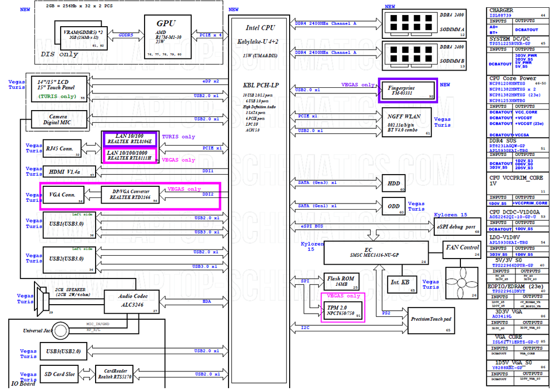
Task: Click the LAN 10/100 REALTEK RTL8106E block
Action: [x=130, y=138]
